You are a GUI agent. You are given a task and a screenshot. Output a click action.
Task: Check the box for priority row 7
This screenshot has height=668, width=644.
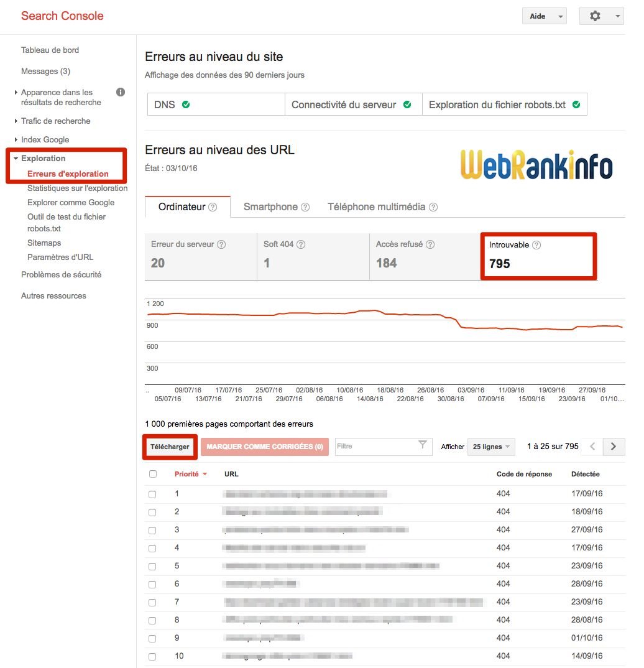point(152,603)
